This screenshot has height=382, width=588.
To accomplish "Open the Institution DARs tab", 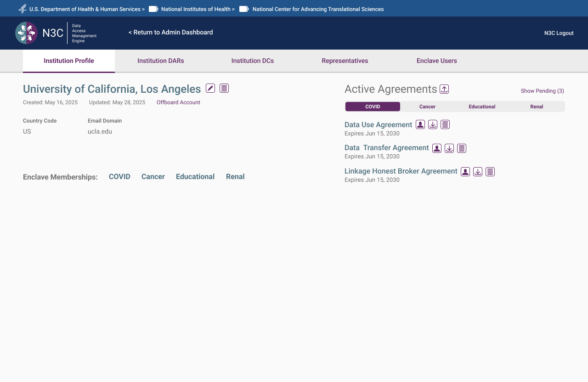I will point(160,61).
